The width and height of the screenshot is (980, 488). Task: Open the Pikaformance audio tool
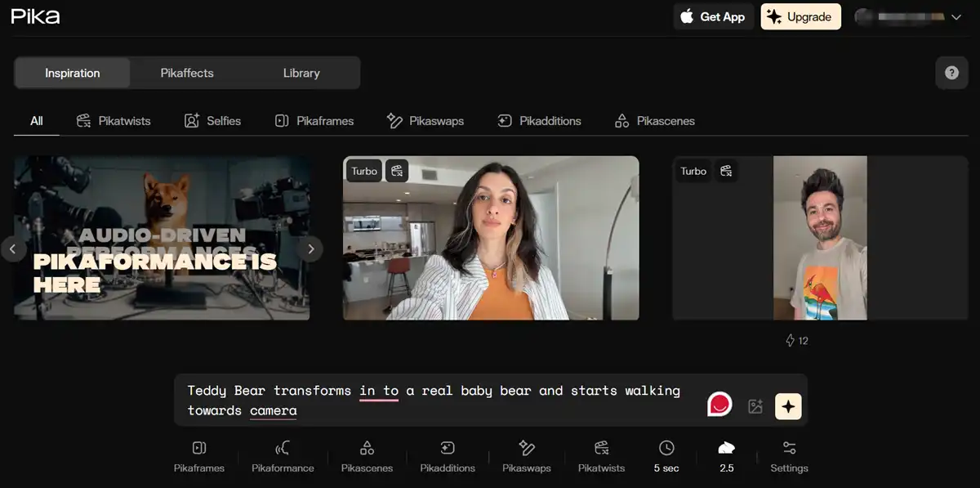pos(282,456)
